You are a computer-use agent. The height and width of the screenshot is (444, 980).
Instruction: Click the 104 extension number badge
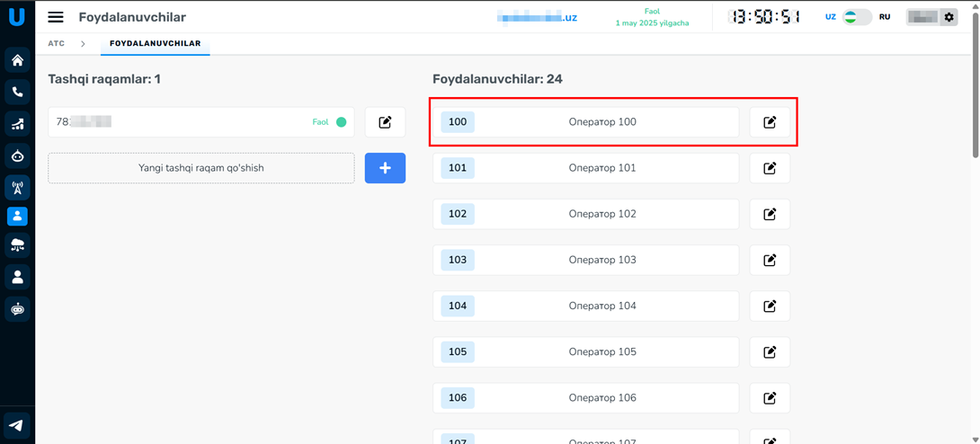(458, 306)
